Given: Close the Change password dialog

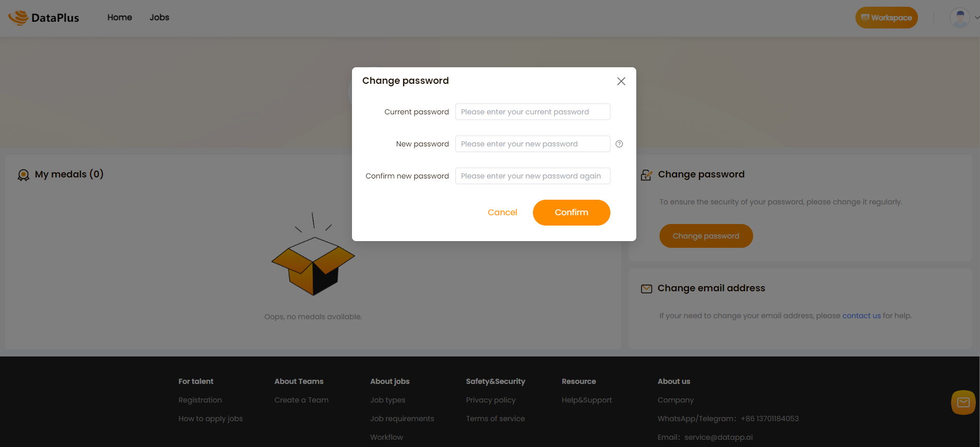Looking at the screenshot, I should [x=621, y=81].
